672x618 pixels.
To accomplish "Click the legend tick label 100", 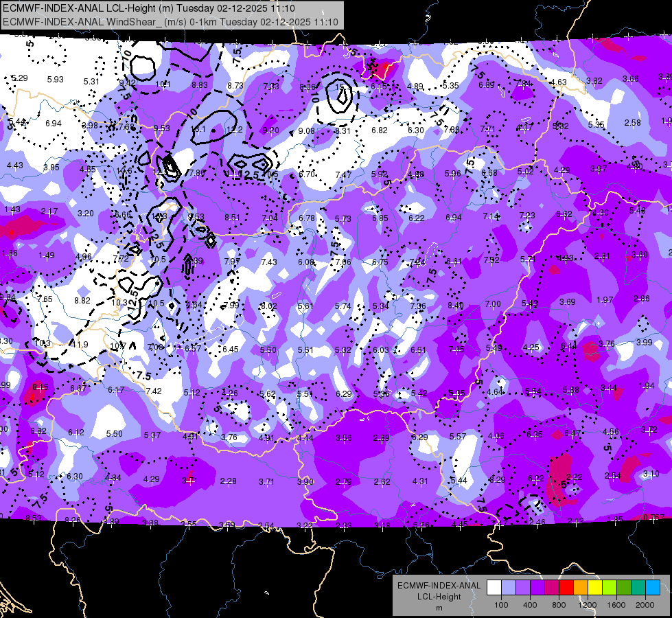I will pos(501,605).
